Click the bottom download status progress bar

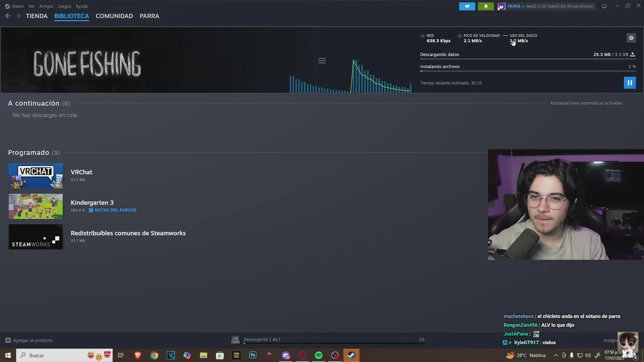[334, 344]
